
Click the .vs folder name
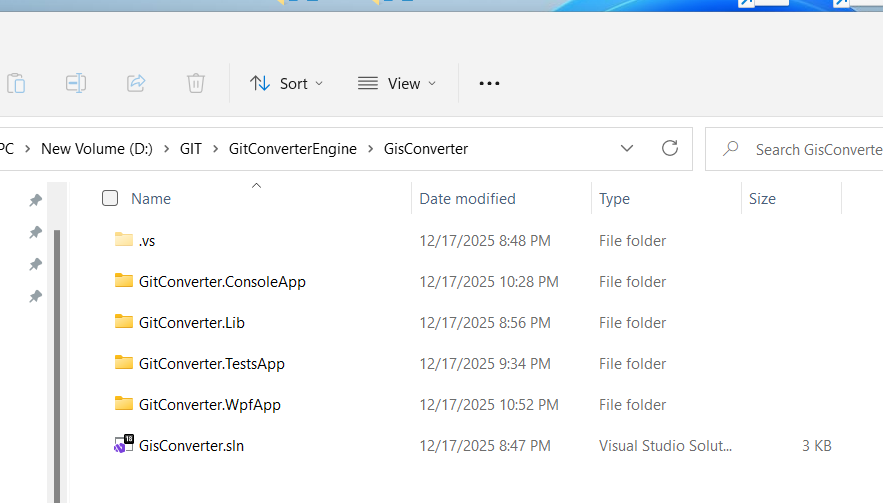pyautogui.click(x=147, y=241)
